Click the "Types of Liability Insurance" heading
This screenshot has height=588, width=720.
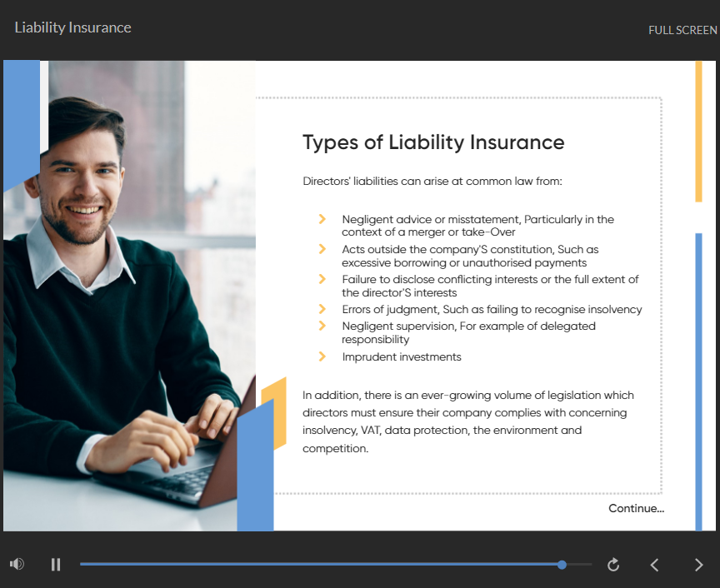point(433,142)
